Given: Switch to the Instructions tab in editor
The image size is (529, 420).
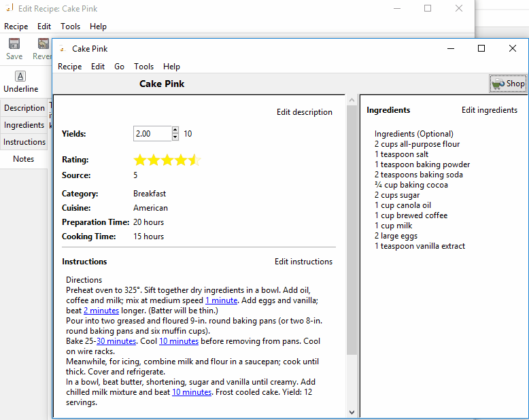Looking at the screenshot, I should tap(24, 142).
